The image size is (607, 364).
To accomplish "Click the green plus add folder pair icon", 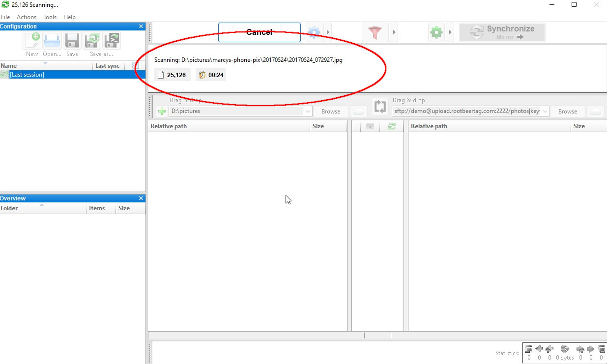I will [x=162, y=112].
